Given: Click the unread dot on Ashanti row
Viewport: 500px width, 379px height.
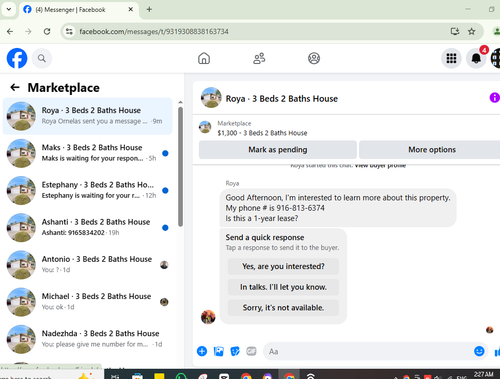Looking at the screenshot, I should pos(165,228).
